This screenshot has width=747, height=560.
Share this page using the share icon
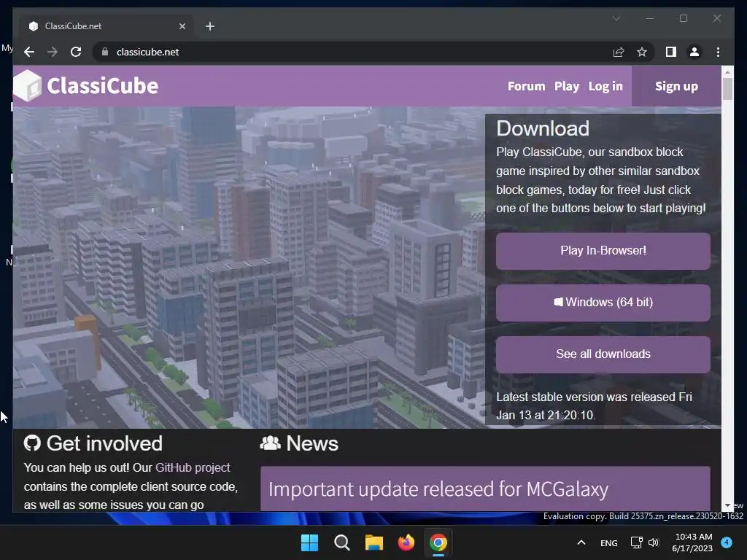coord(619,52)
